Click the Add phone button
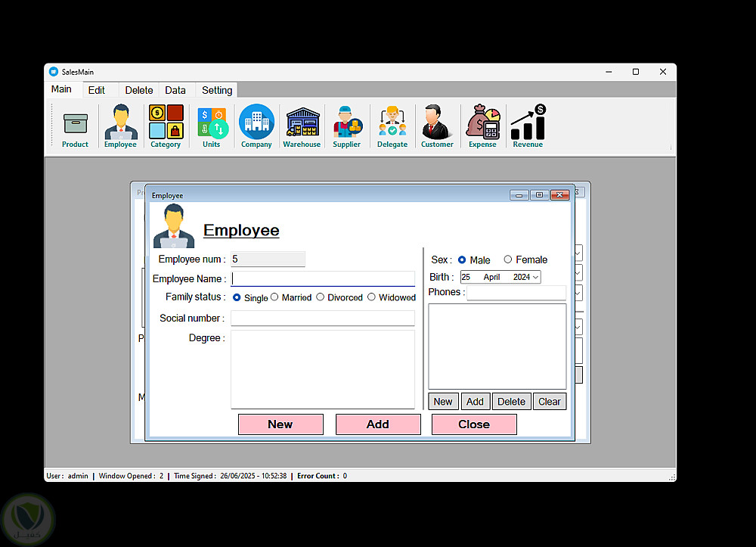The height and width of the screenshot is (547, 756). [476, 401]
